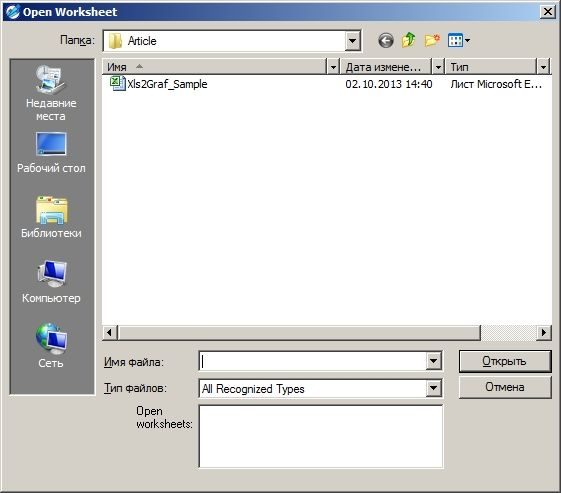
Task: Open Сеть network location
Action: click(x=51, y=346)
